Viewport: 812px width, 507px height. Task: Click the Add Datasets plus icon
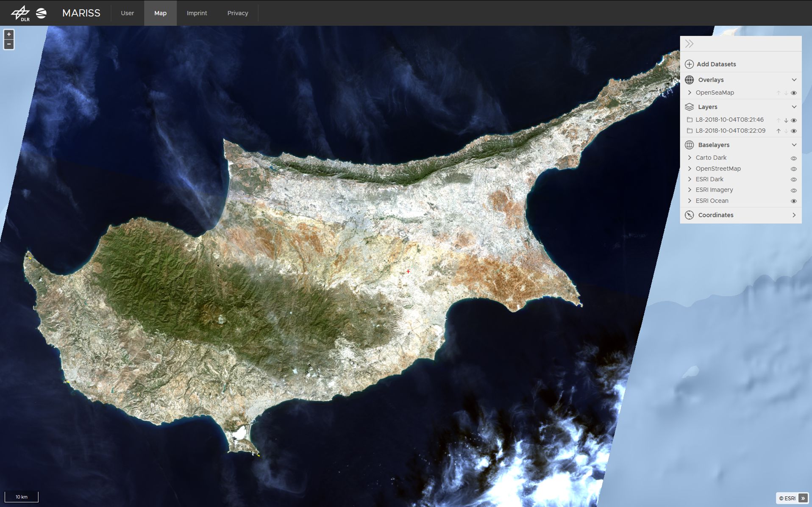click(x=689, y=64)
